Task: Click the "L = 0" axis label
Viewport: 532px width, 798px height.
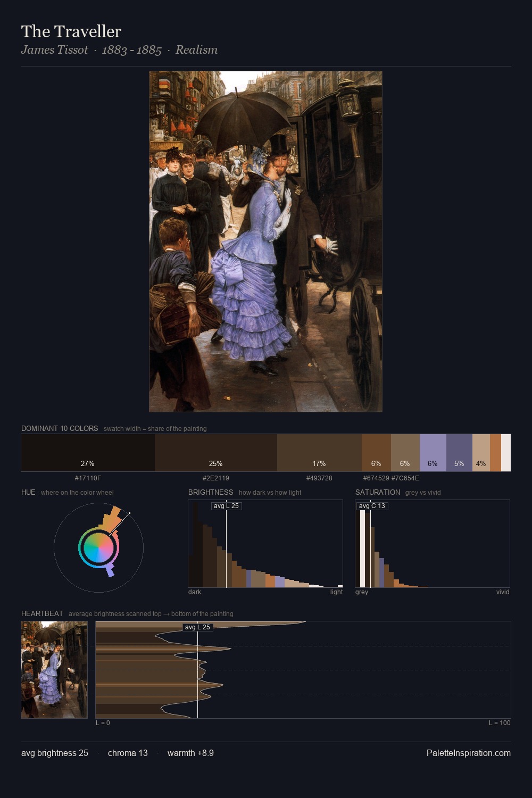Action: click(103, 723)
